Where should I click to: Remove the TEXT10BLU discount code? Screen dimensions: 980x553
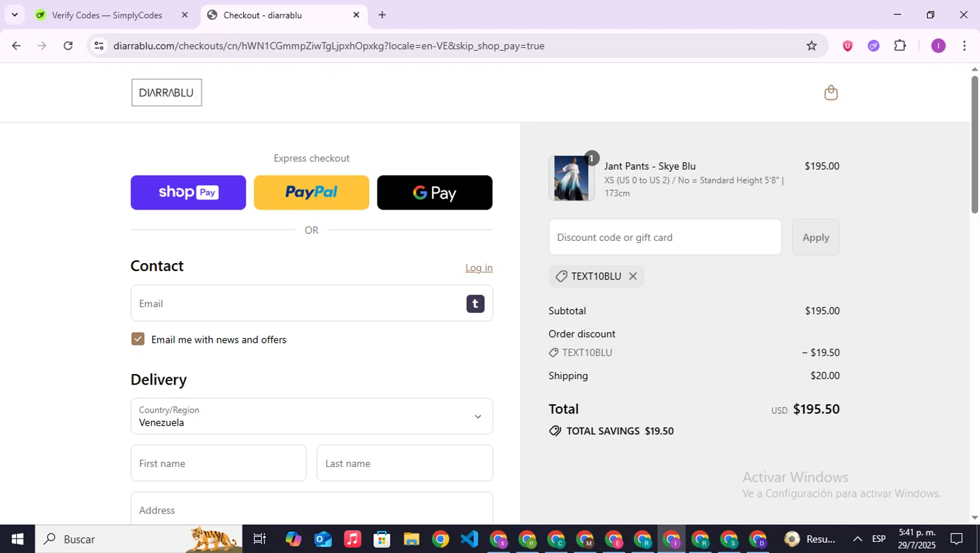(632, 276)
